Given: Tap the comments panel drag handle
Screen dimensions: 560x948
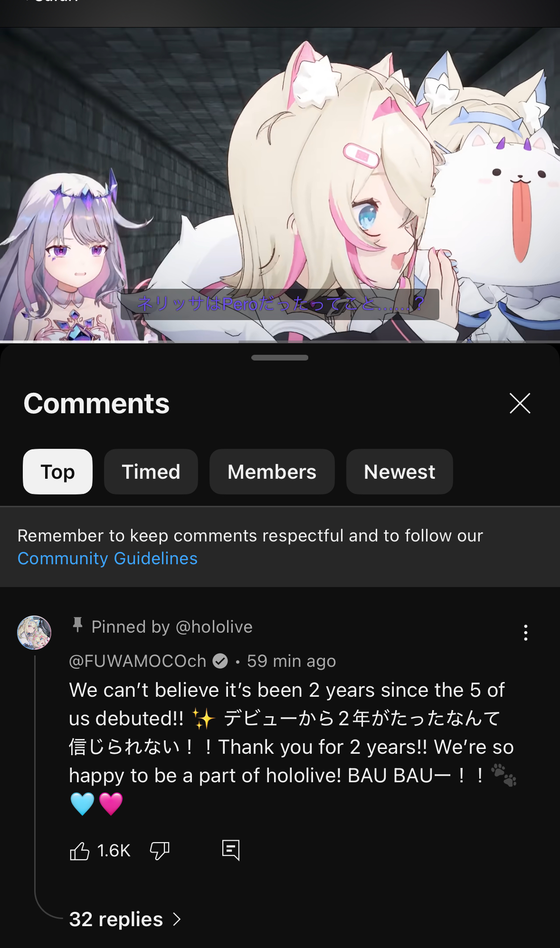Looking at the screenshot, I should pyautogui.click(x=280, y=358).
